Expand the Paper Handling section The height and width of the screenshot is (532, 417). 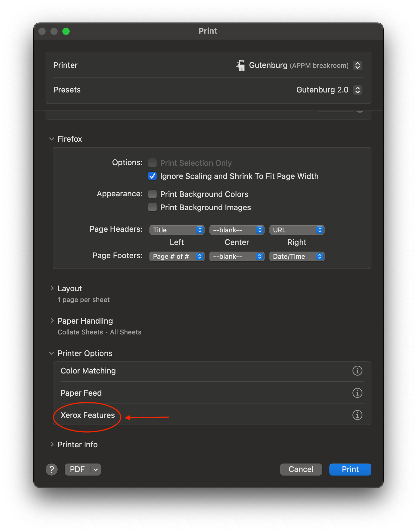point(52,321)
